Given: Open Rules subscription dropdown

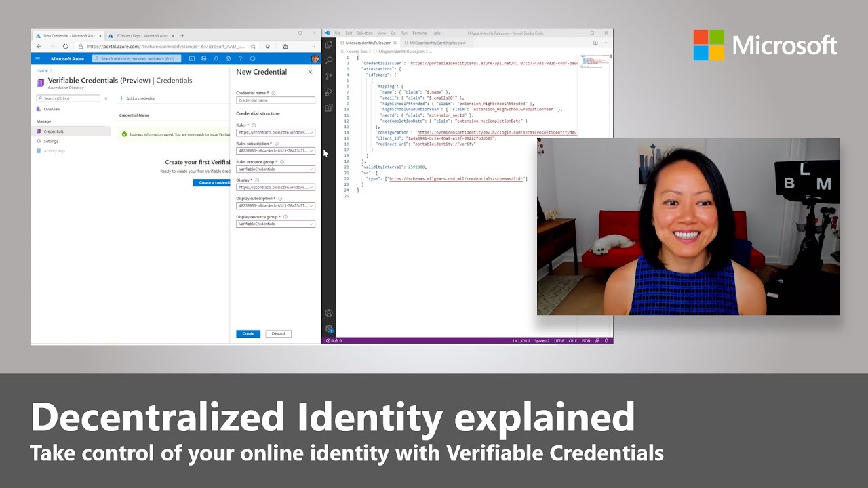Looking at the screenshot, I should click(x=275, y=150).
